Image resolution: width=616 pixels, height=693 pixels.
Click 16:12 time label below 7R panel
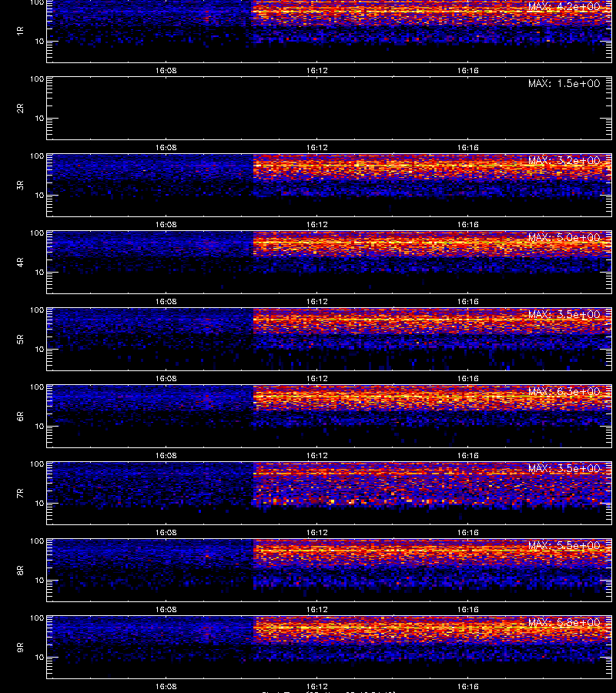(x=316, y=533)
